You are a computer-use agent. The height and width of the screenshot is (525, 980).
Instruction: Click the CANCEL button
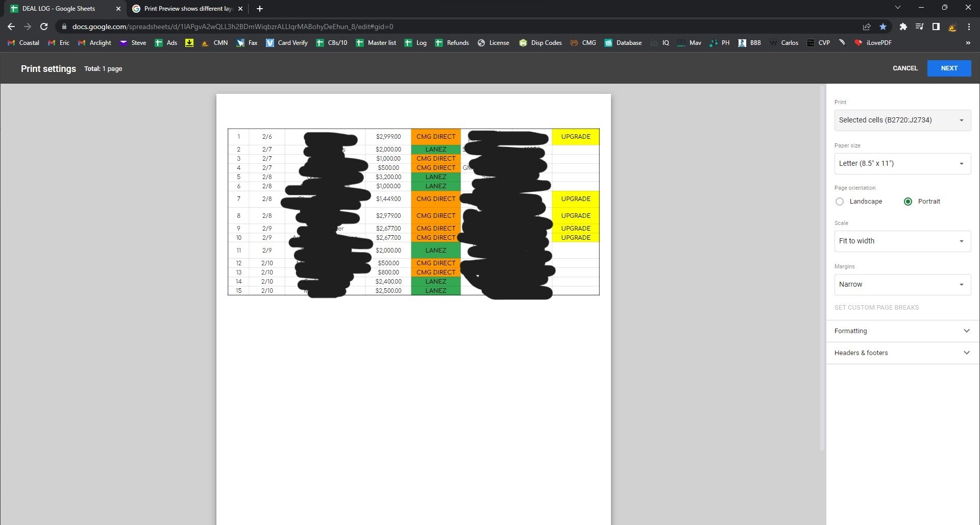[905, 68]
